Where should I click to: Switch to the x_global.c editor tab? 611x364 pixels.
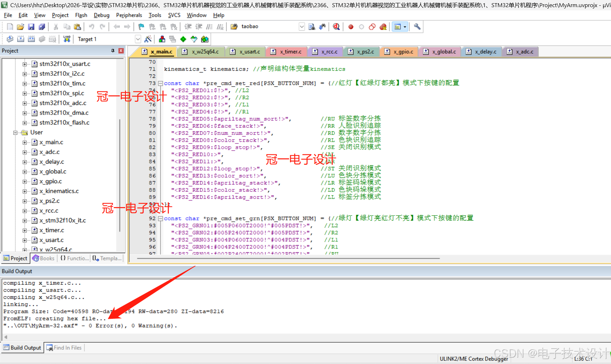pos(440,52)
